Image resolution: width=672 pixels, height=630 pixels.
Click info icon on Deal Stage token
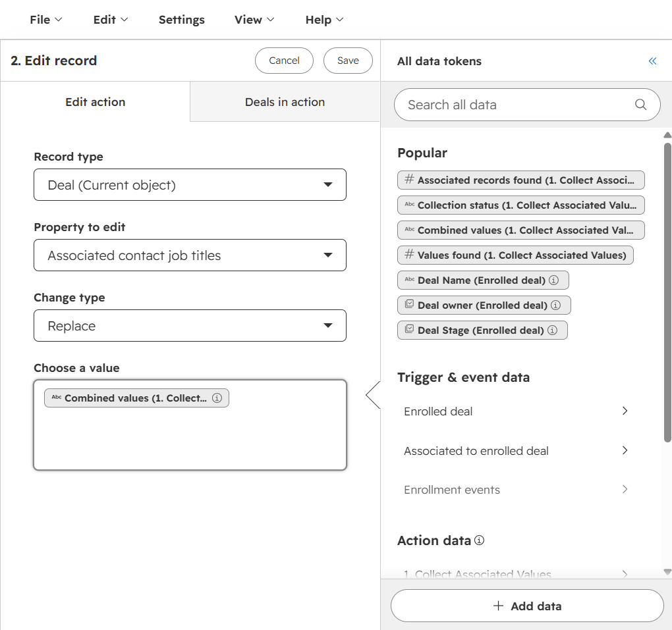[x=553, y=330]
